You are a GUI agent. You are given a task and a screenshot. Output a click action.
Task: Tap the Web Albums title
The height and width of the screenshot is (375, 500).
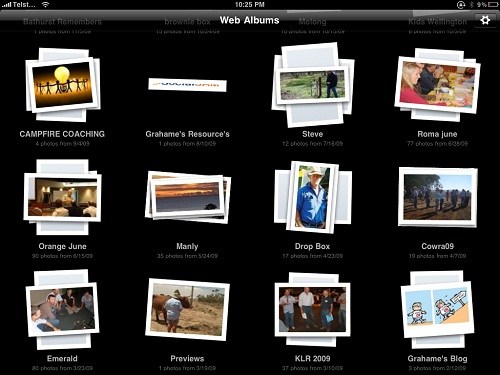[x=249, y=20]
